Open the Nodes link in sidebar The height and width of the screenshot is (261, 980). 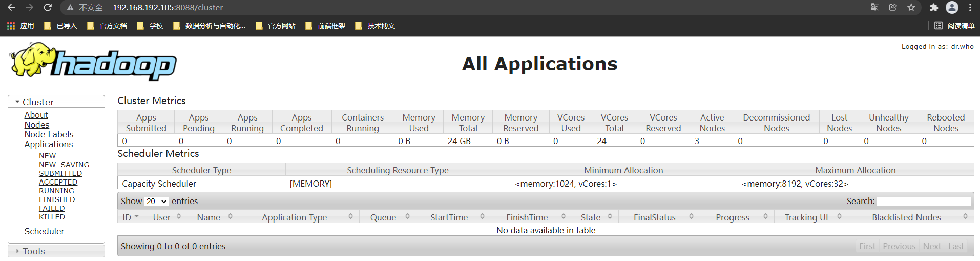pyautogui.click(x=37, y=125)
